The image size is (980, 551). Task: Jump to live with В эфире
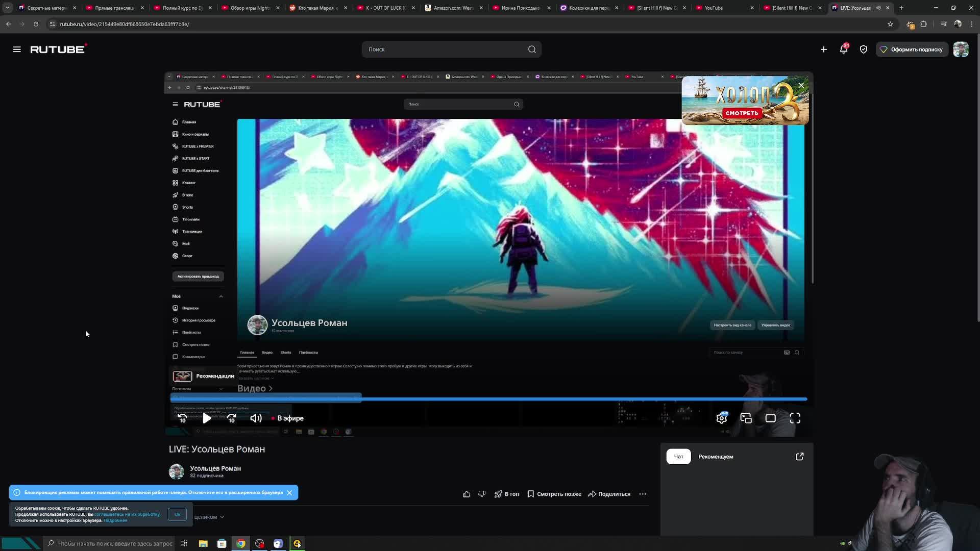coord(288,418)
